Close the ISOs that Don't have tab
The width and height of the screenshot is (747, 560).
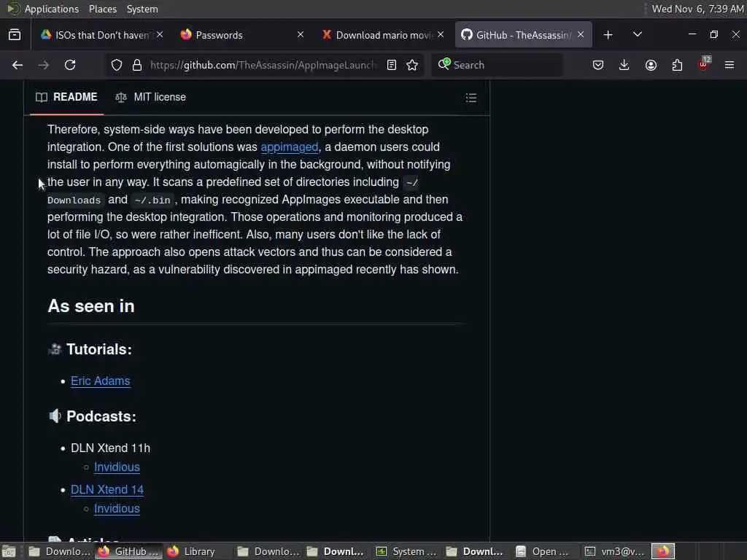pyautogui.click(x=160, y=35)
